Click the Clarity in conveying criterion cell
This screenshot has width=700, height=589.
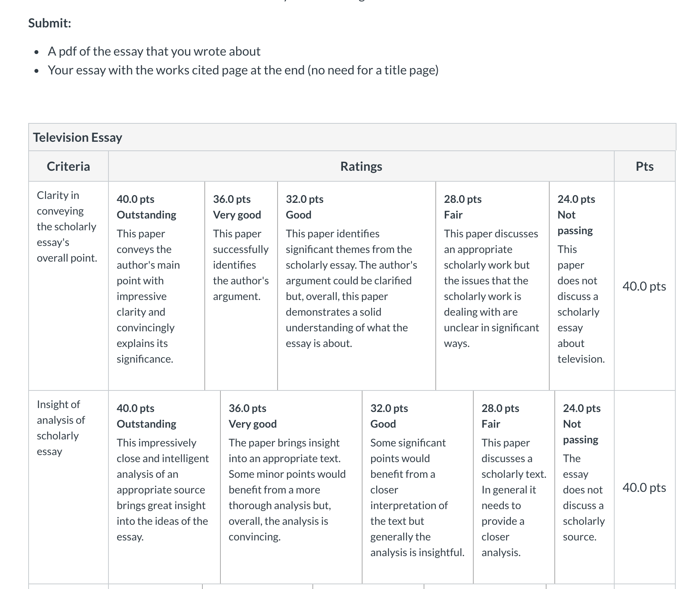pos(69,285)
